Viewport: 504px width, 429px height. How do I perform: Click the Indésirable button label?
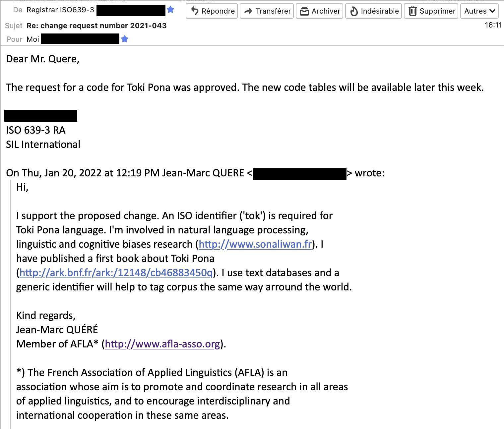coord(380,11)
